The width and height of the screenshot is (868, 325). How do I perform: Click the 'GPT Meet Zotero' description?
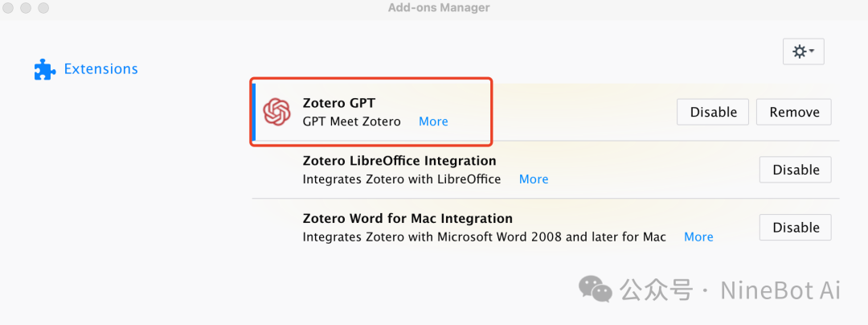tap(351, 121)
